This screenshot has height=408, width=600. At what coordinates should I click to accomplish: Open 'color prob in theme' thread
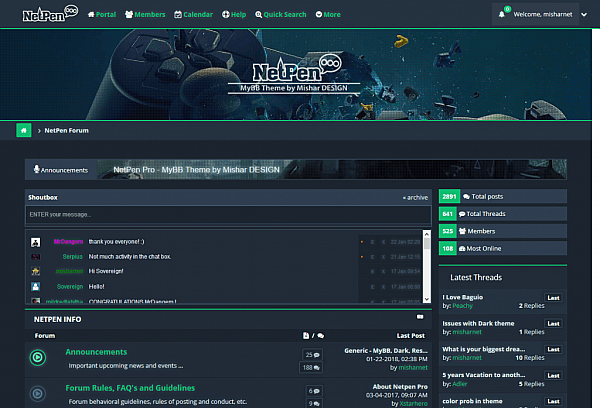(x=472, y=401)
